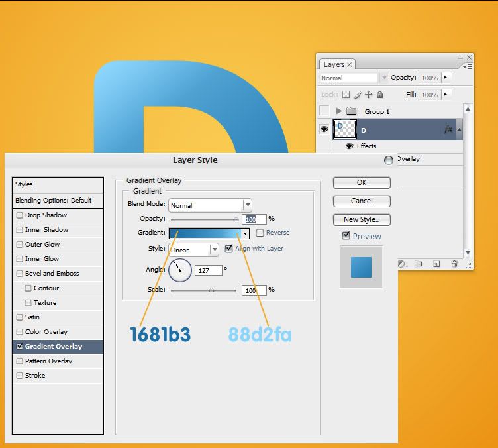This screenshot has height=448, width=498.
Task: Delete layer trash icon
Action: pyautogui.click(x=454, y=264)
